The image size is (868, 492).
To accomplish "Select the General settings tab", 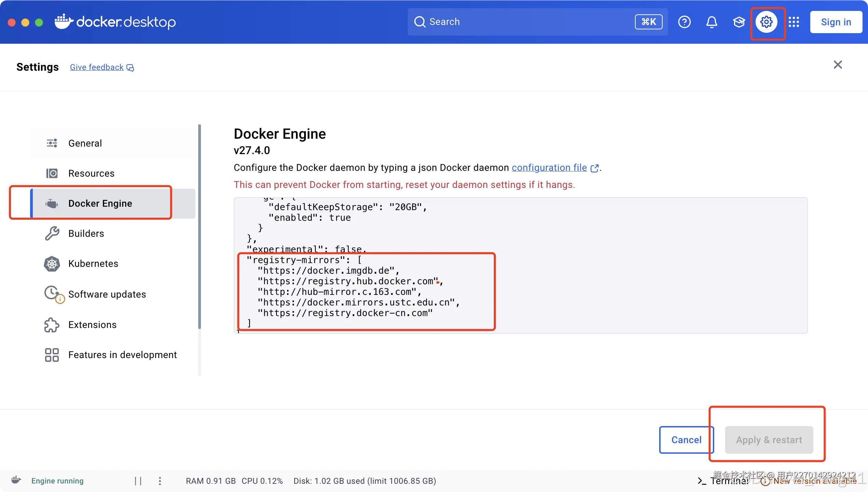I will (85, 143).
